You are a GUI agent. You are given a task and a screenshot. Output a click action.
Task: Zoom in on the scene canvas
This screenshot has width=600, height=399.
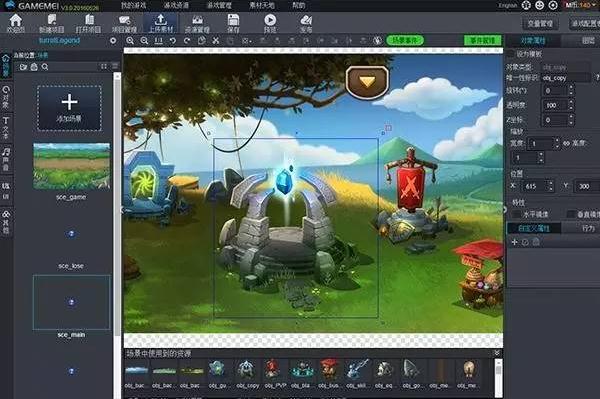pyautogui.click(x=130, y=41)
